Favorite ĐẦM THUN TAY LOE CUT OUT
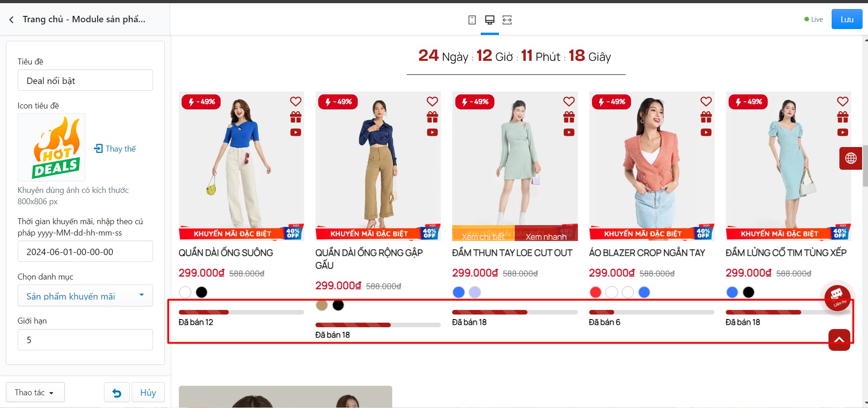 (x=569, y=102)
